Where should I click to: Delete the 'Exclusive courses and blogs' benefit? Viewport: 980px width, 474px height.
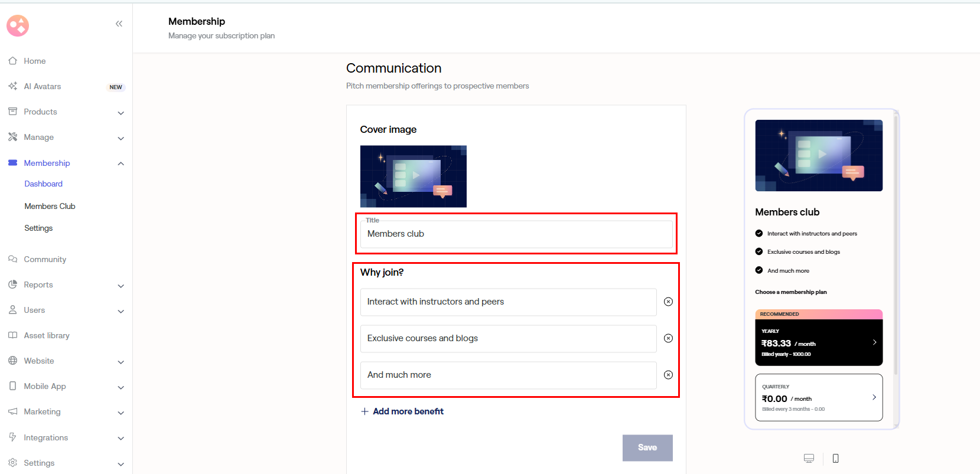coord(668,338)
